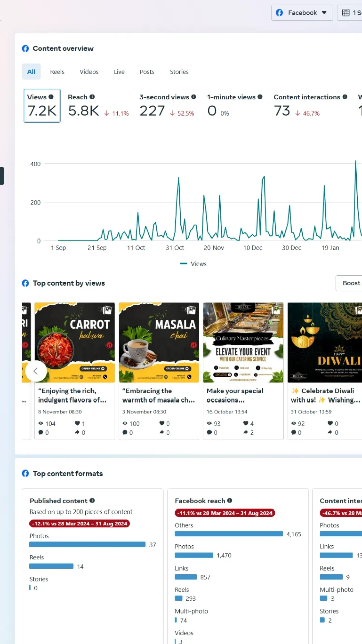Click the Others reach bar 4,165
The height and width of the screenshot is (644, 362).
pos(229,534)
